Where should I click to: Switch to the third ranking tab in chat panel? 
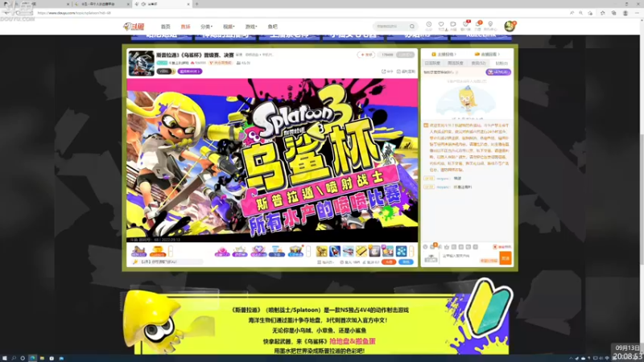point(478,64)
